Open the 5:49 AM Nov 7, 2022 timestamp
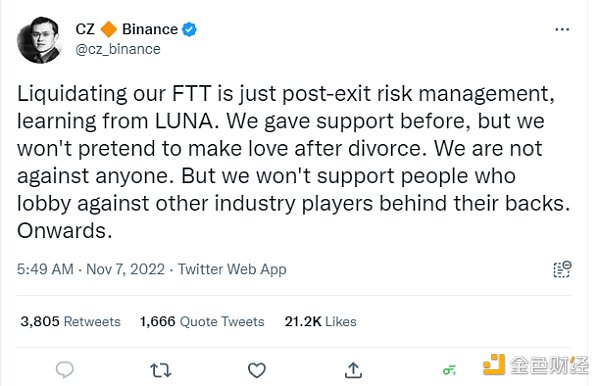Image resolution: width=600 pixels, height=386 pixels. coord(91,269)
